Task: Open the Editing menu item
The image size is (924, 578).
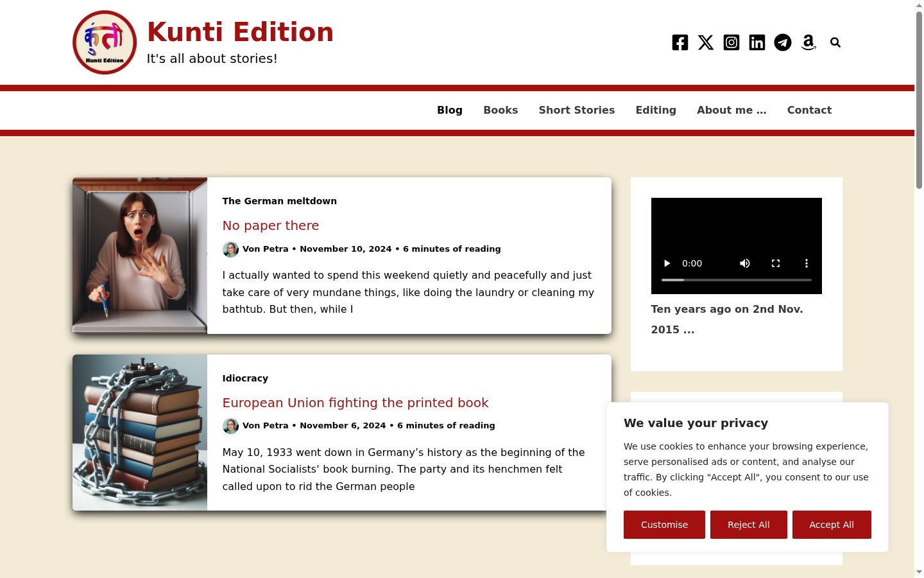Action: (656, 110)
